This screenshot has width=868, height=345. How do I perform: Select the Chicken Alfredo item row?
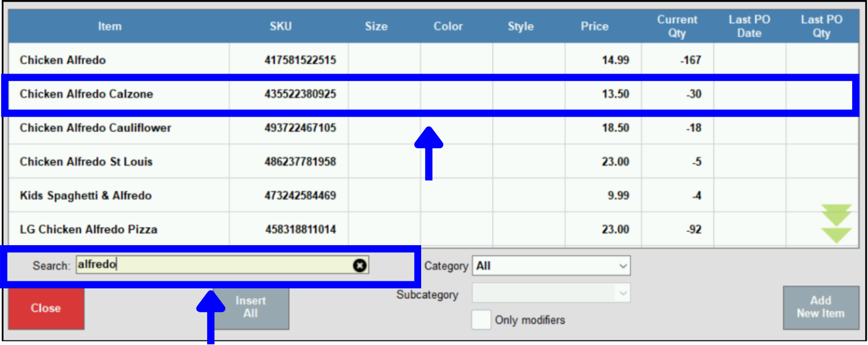[x=433, y=60]
